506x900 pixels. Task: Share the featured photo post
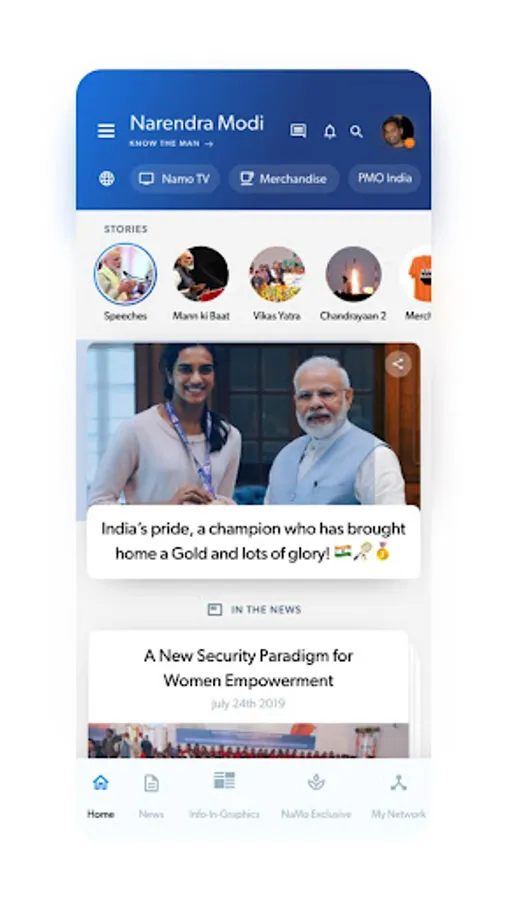click(398, 363)
